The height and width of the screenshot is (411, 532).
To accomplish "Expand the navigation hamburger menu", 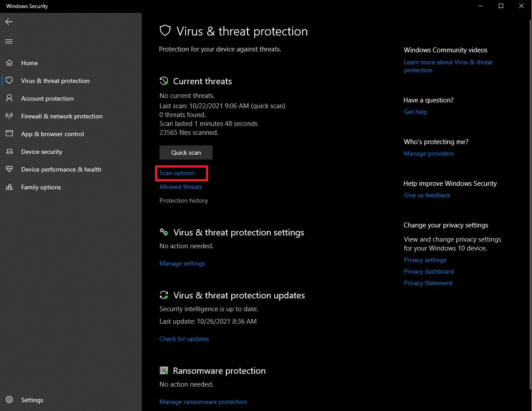I will tap(8, 41).
